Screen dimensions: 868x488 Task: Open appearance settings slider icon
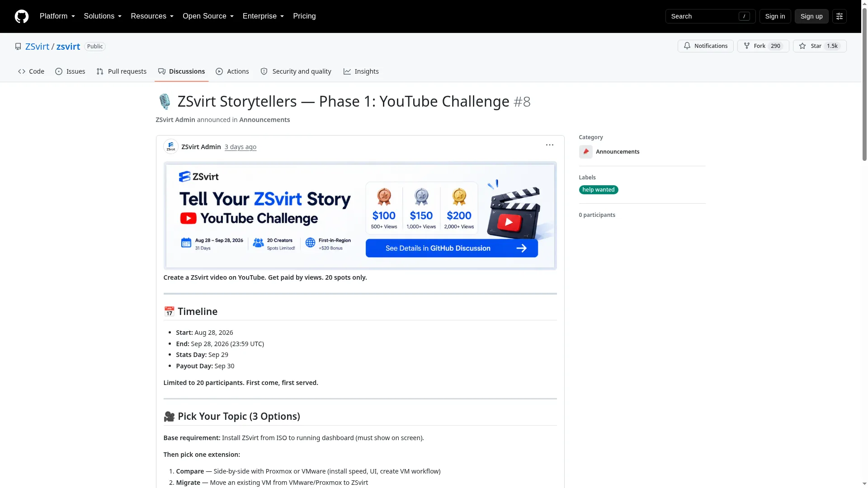point(840,16)
